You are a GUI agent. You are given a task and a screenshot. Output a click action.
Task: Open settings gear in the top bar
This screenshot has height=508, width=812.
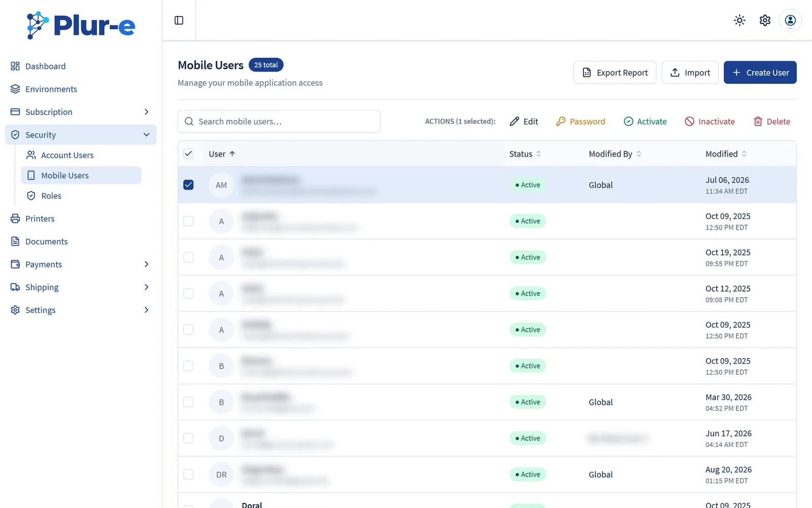pyautogui.click(x=765, y=20)
